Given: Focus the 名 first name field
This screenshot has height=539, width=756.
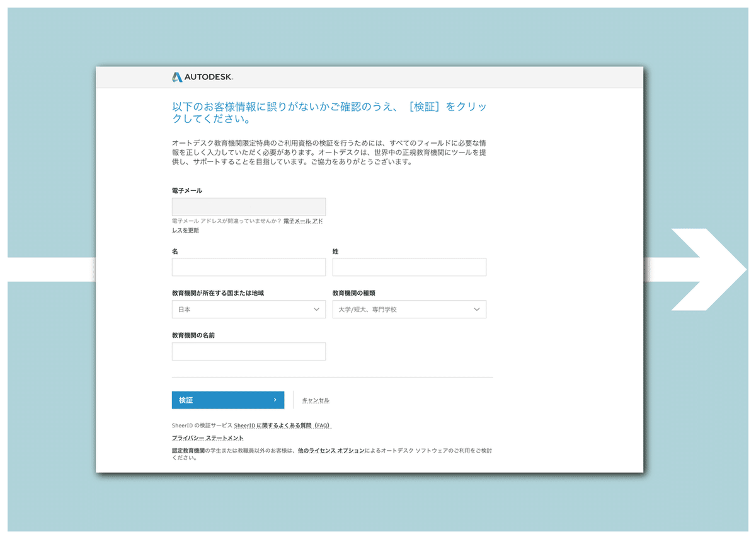Looking at the screenshot, I should tap(249, 267).
